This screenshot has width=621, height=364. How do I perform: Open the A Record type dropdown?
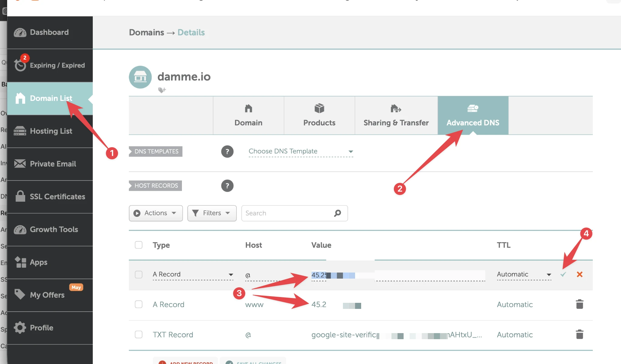coord(193,275)
